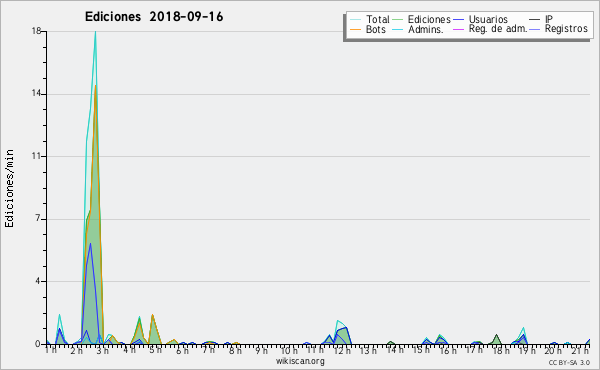Click the 12 h label on the x-axis
The height and width of the screenshot is (370, 600).
coord(341,350)
